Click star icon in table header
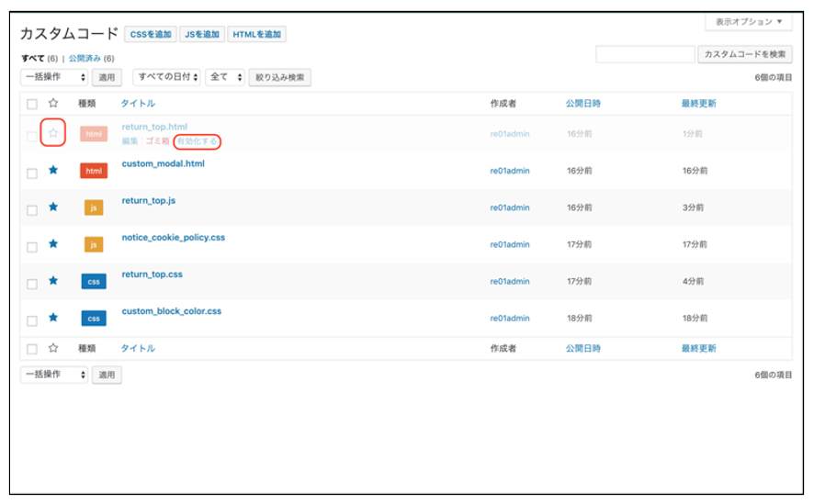Screen dimensions: 814x504 (x=53, y=103)
